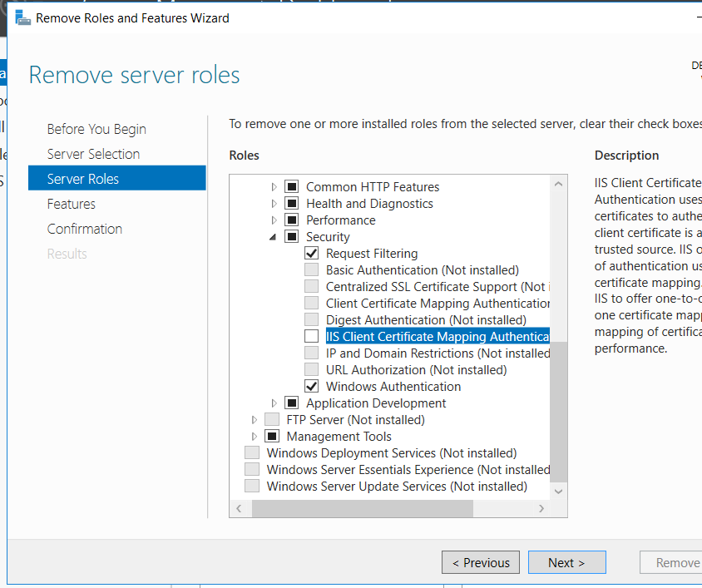Expand the Application Development node
This screenshot has width=702, height=588.
click(x=274, y=403)
